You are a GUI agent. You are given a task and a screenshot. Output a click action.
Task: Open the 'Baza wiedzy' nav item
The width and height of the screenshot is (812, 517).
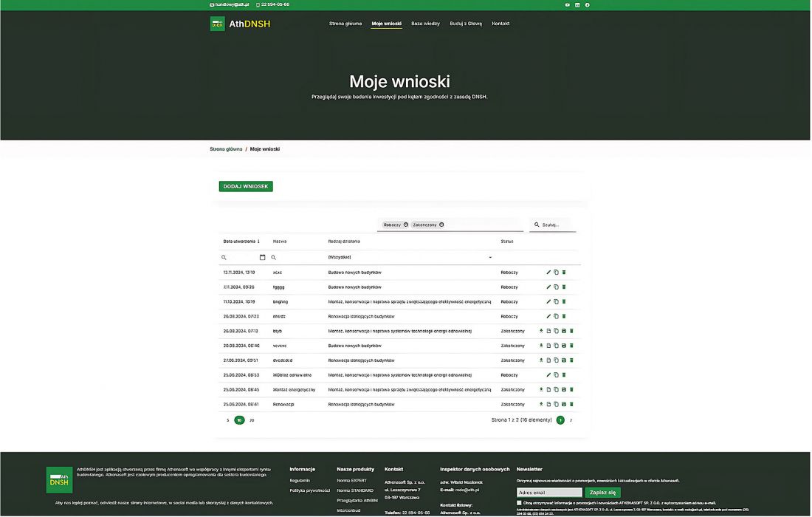(x=426, y=24)
